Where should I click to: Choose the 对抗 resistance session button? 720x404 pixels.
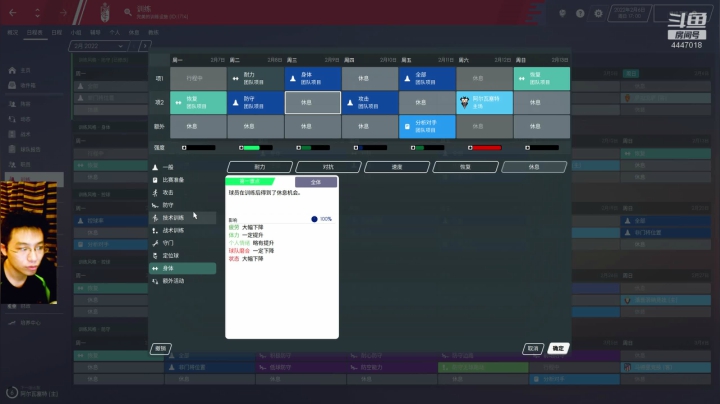328,167
